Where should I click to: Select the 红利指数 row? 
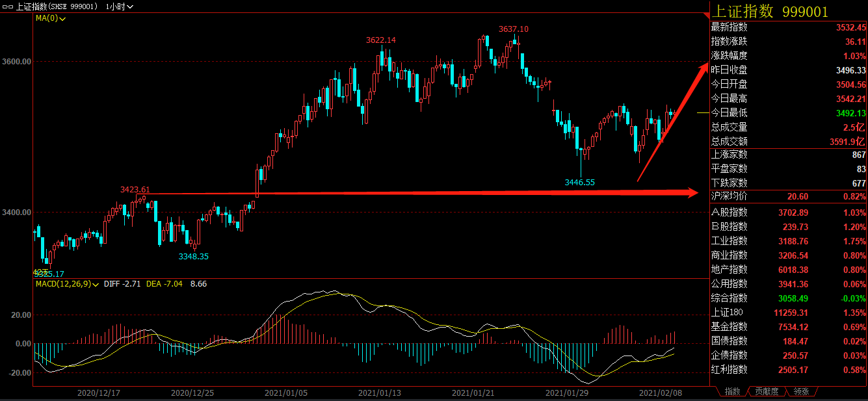[788, 370]
